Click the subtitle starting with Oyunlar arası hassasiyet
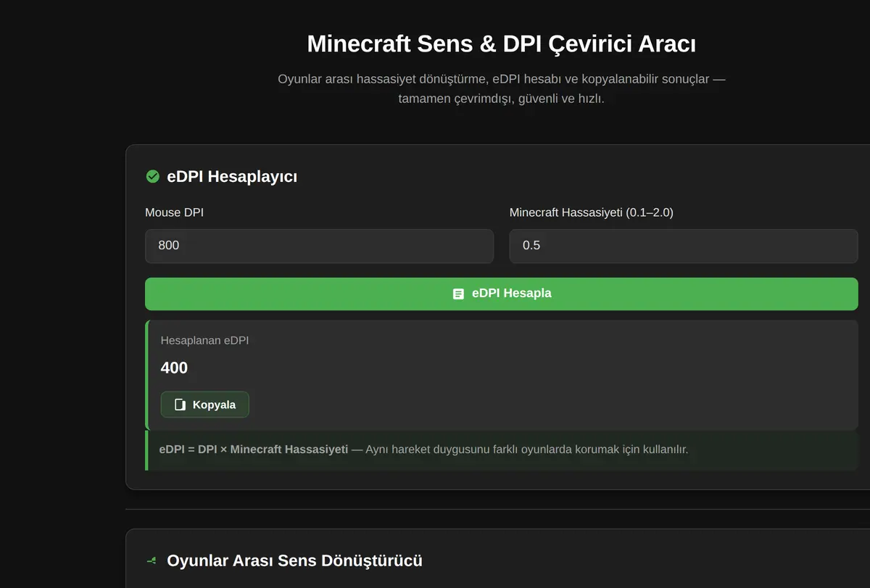Screen dimensions: 870x588 502,88
